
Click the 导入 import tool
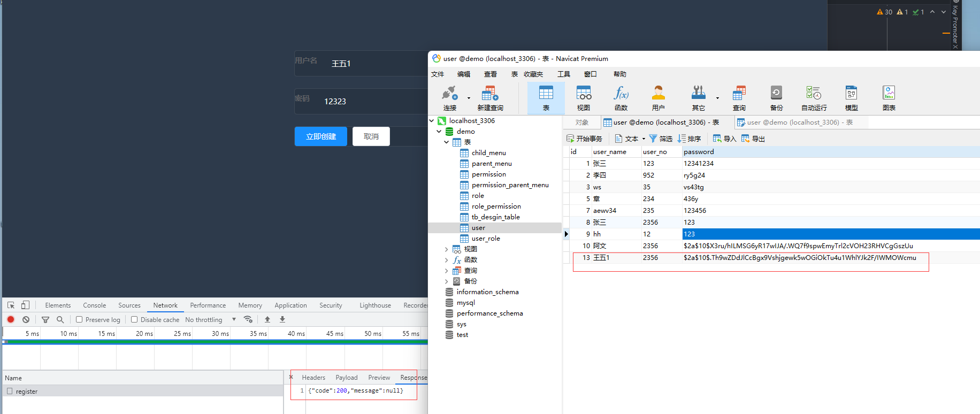[x=724, y=139]
